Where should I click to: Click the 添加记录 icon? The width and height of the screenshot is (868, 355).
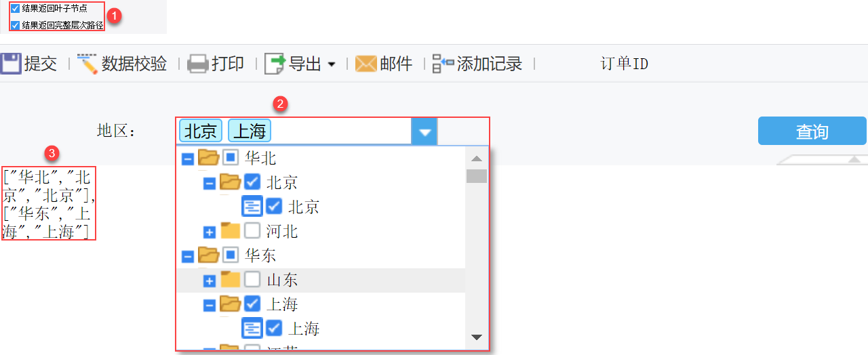443,64
